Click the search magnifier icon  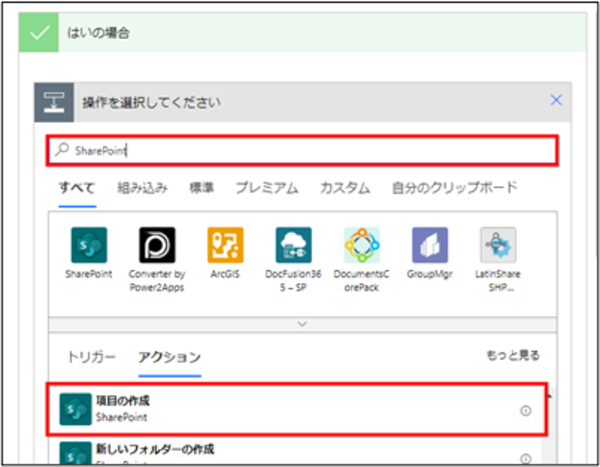point(62,149)
